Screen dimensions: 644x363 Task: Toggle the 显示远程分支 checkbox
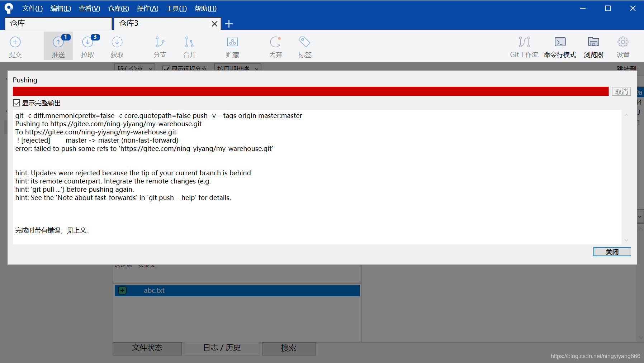(x=166, y=68)
